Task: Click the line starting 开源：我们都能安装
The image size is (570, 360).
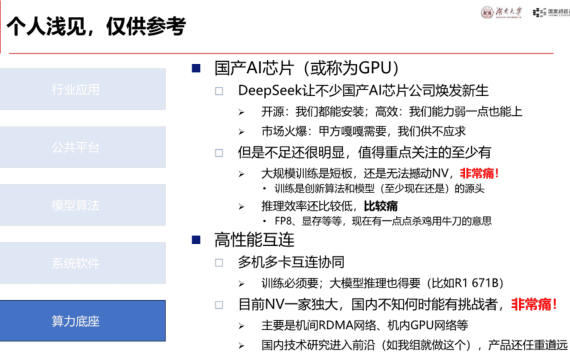Action: pyautogui.click(x=392, y=111)
